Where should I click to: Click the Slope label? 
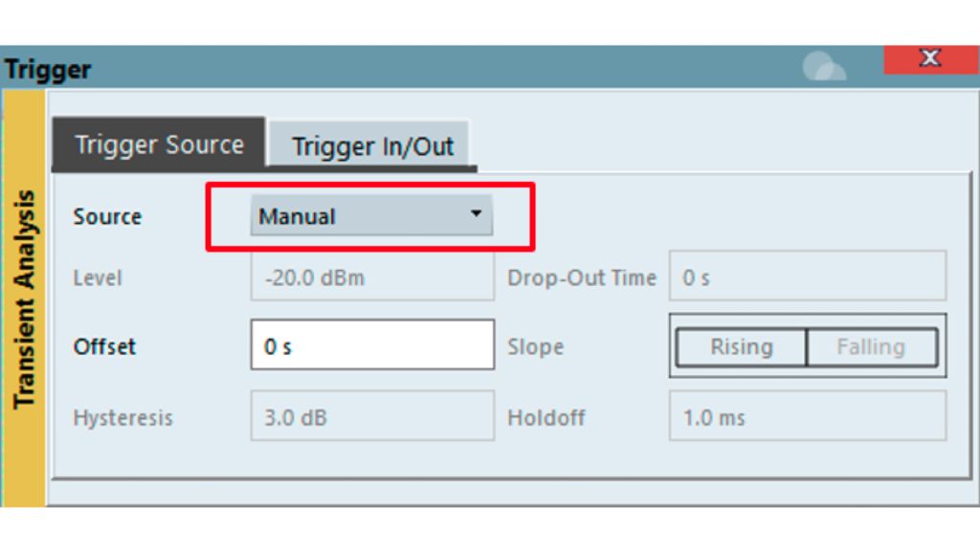[x=535, y=347]
